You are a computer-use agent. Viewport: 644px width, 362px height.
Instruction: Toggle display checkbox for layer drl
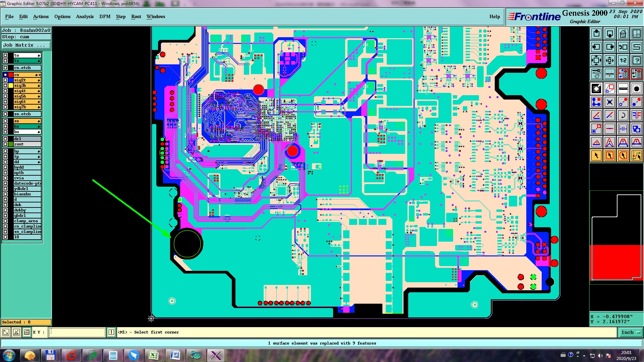pos(5,139)
